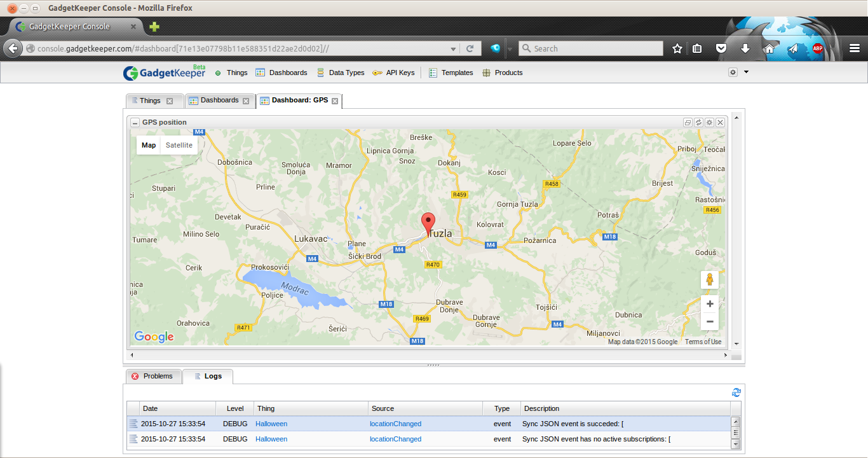Click the Firefox Search box
Viewport: 868px width, 458px height.
pos(591,48)
